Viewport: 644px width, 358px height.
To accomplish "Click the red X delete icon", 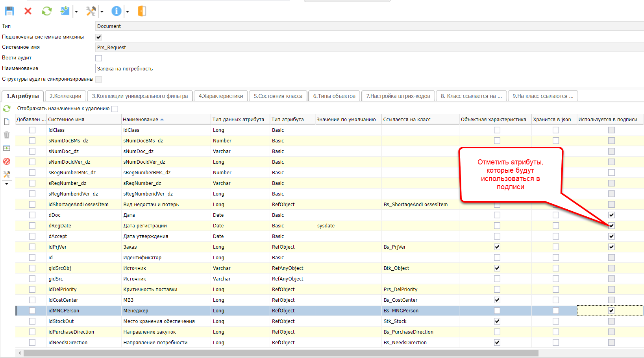I will coord(28,11).
